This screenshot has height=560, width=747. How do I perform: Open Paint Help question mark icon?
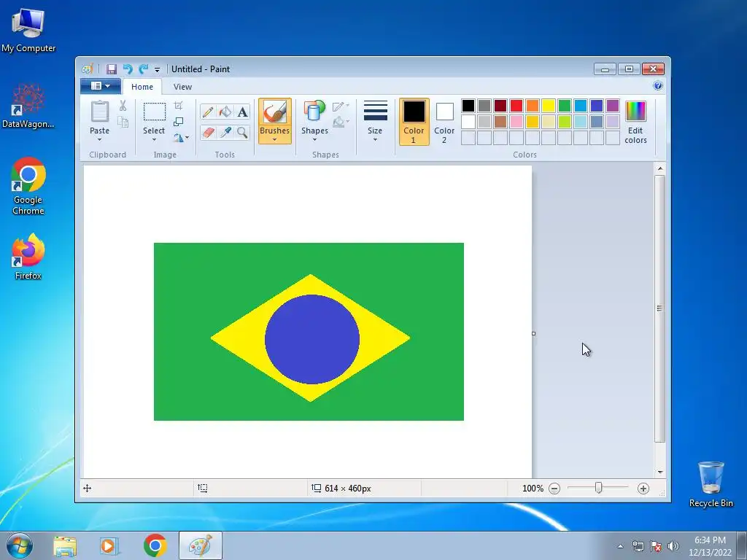[658, 86]
